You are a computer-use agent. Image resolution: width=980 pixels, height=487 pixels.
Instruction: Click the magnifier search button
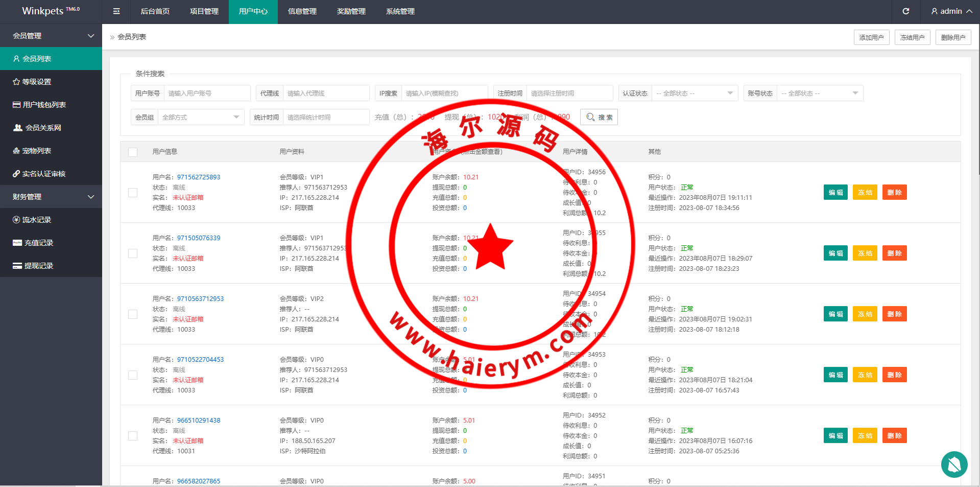tap(599, 117)
